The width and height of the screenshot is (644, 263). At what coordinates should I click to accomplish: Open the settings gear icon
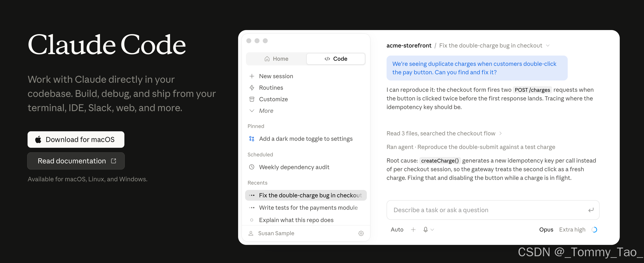[x=361, y=233]
